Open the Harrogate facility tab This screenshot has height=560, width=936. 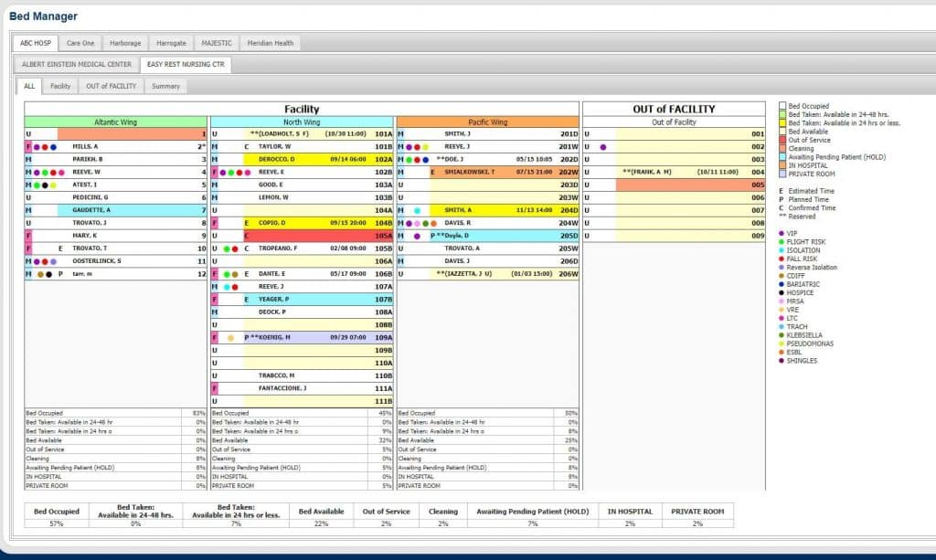pyautogui.click(x=170, y=43)
